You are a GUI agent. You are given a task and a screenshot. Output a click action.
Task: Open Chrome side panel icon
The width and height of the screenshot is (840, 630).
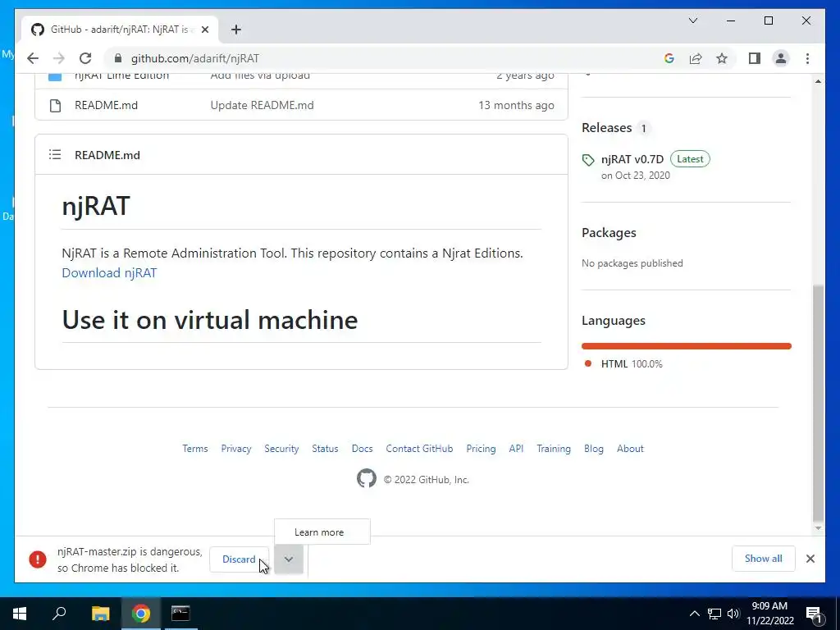coord(755,58)
